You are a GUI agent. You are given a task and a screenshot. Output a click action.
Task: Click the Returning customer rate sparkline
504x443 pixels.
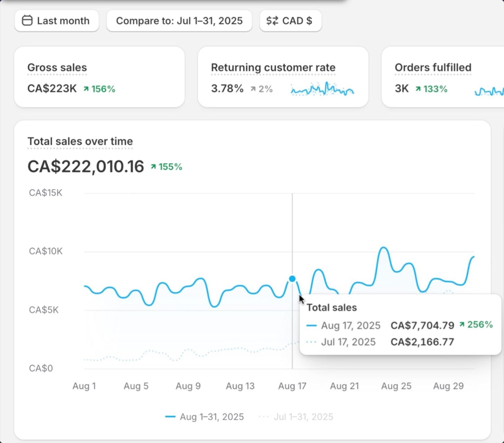coord(322,89)
